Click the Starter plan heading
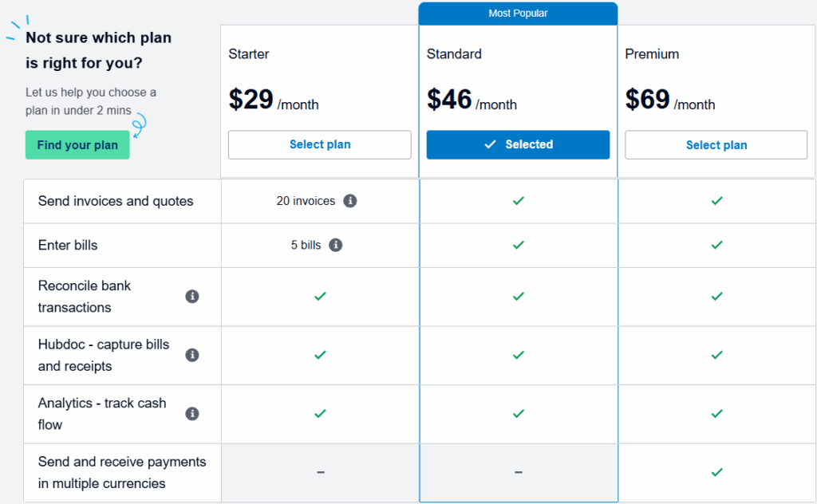 coord(249,54)
